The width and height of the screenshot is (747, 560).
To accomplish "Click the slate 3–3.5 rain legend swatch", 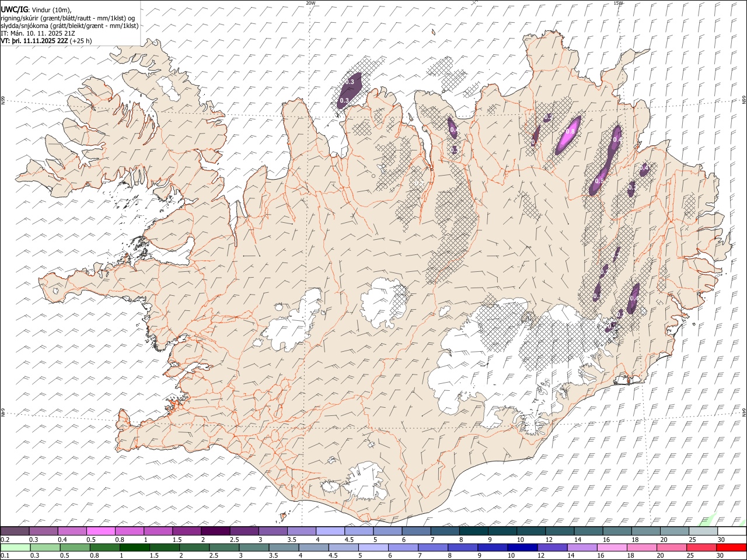I will [x=254, y=547].
